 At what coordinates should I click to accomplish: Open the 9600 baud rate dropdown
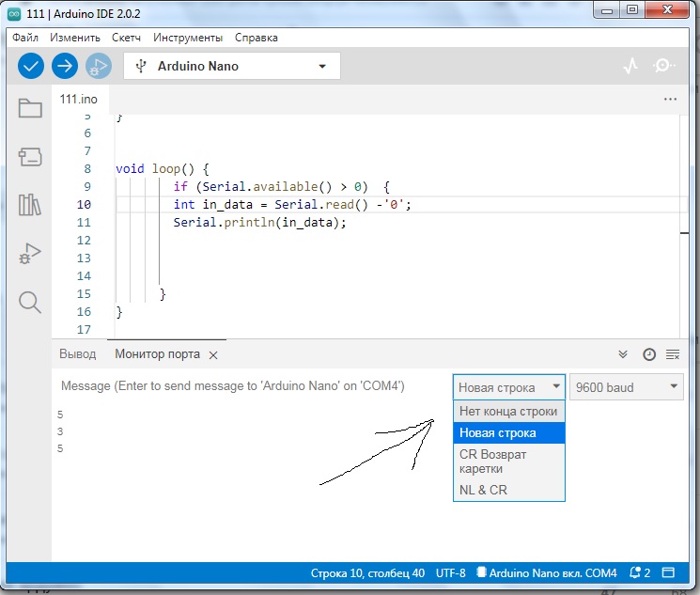626,387
